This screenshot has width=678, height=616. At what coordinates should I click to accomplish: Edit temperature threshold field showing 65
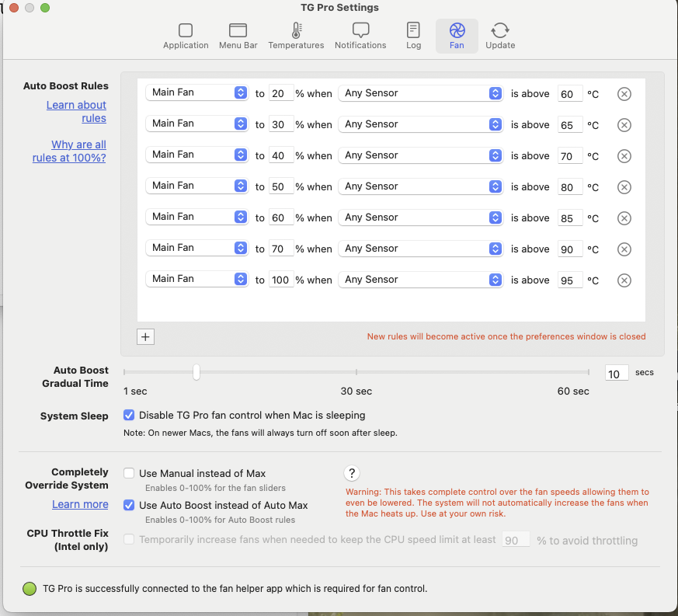point(570,125)
